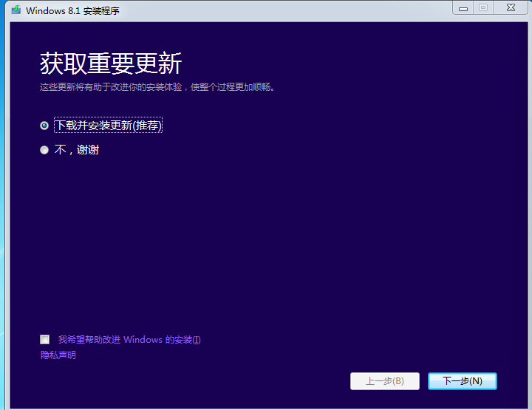
Task: Click the 不，谢谢 label text
Action: pyautogui.click(x=77, y=150)
